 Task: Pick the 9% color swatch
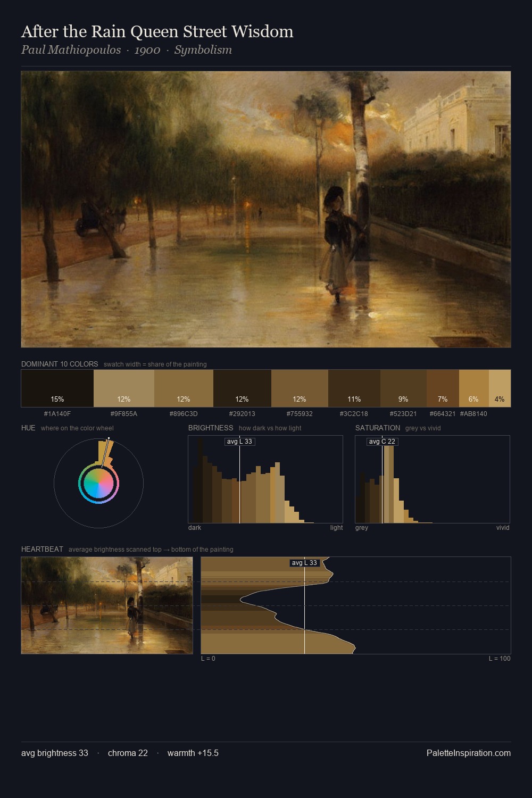(x=404, y=388)
